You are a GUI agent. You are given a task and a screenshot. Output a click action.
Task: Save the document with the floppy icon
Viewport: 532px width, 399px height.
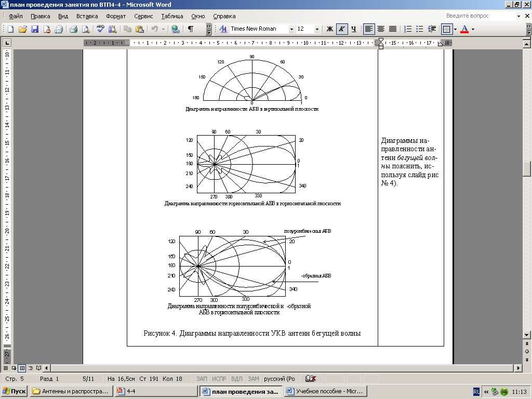[x=35, y=29]
